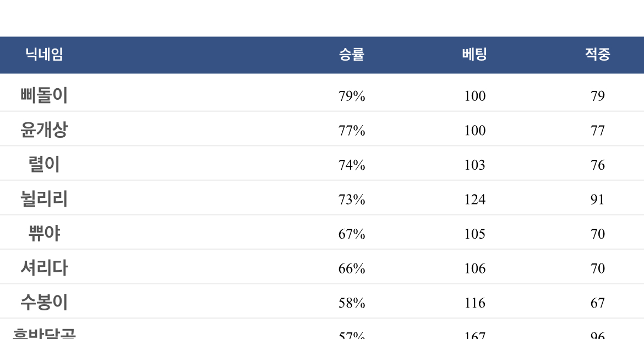The width and height of the screenshot is (644, 339).
Task: Select the betting value 103
Action: click(475, 165)
